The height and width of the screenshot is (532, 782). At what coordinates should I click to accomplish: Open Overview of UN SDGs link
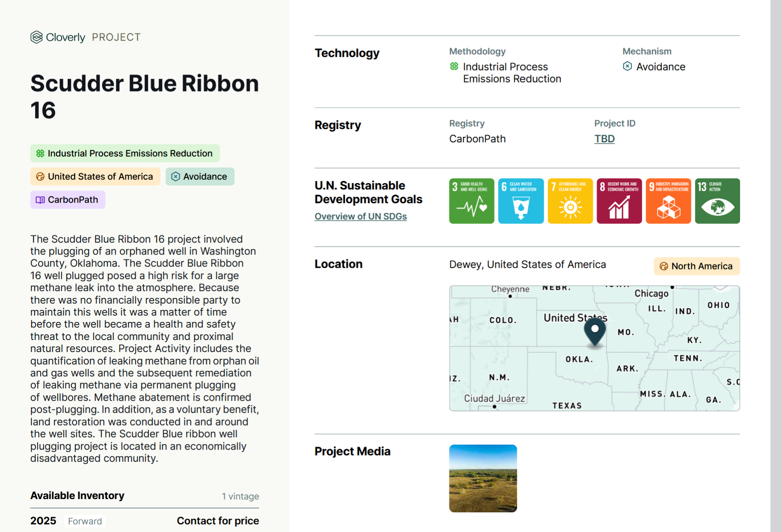tap(361, 216)
